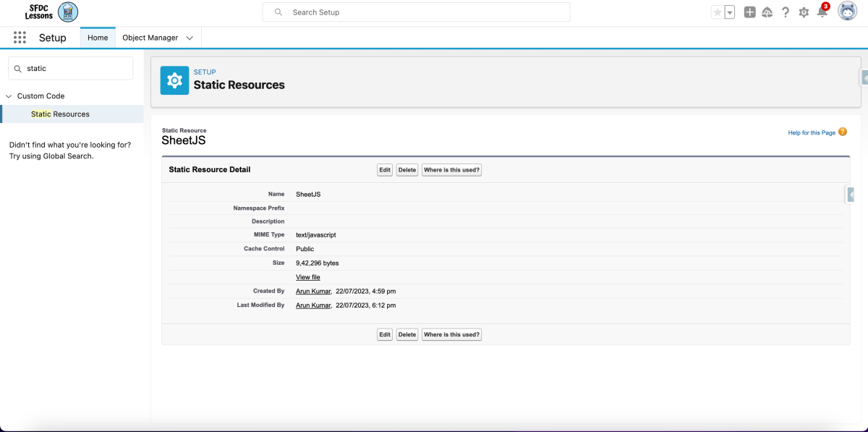Screen dimensions: 868x432
Task: Click the search magnifier in Quick Find
Action: point(17,69)
